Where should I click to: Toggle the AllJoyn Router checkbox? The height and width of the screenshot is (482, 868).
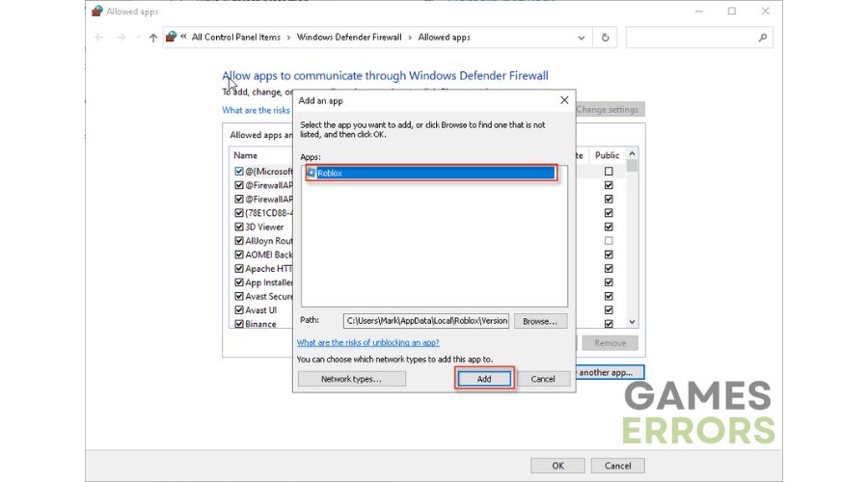point(239,241)
